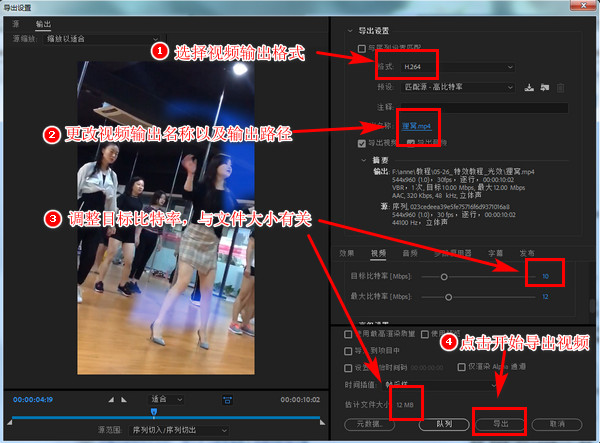This screenshot has height=443, width=600.
Task: Enable 仅渲染 Alpha 通道 checkbox
Action: coord(461,367)
